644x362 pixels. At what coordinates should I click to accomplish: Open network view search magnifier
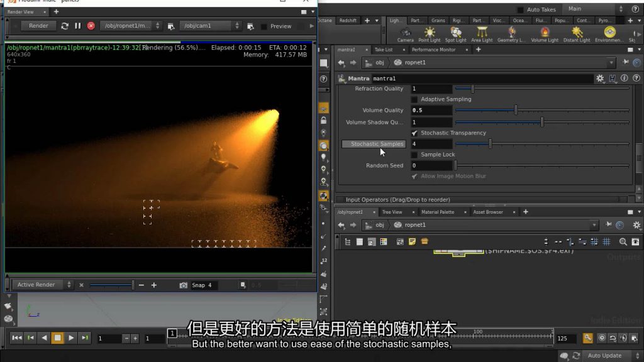[623, 242]
